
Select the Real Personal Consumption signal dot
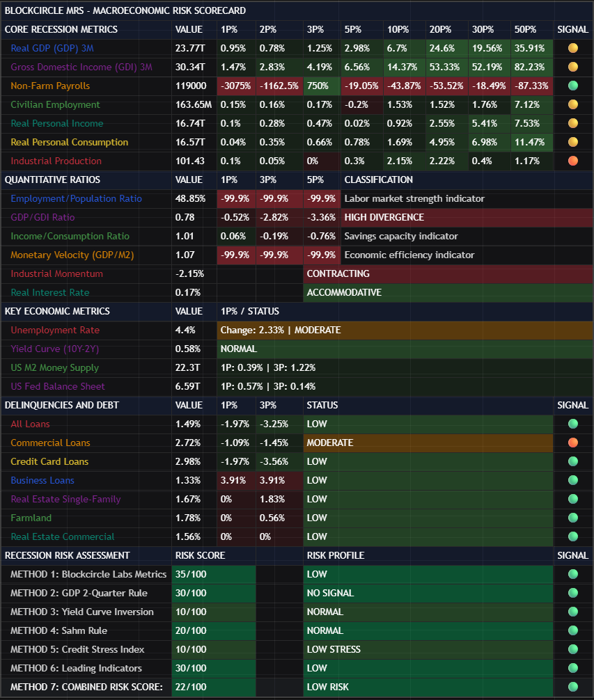(x=573, y=143)
